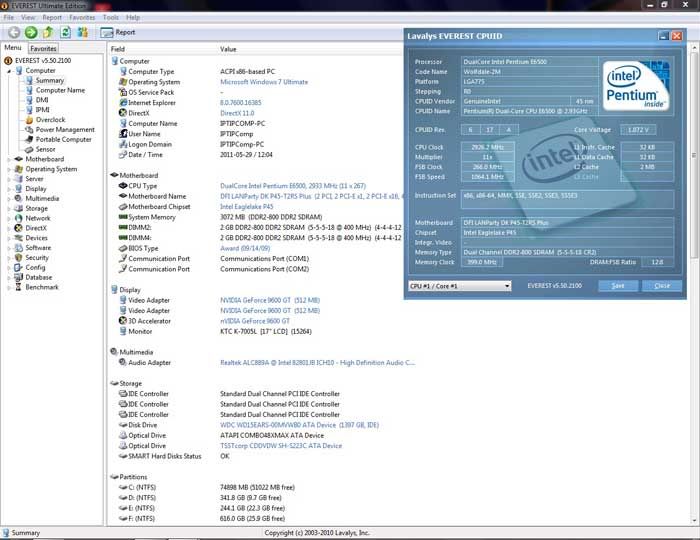Select DMI in the tree
700x540 pixels.
[x=42, y=100]
